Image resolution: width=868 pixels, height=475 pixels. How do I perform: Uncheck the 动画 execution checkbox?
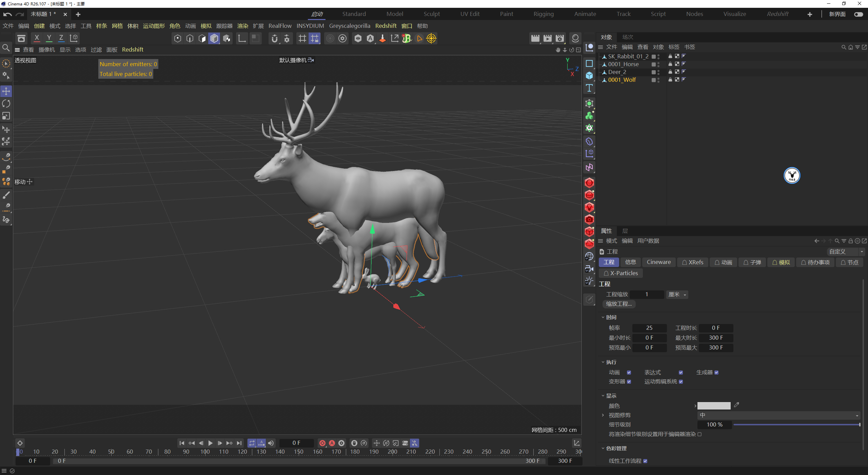[x=629, y=373]
